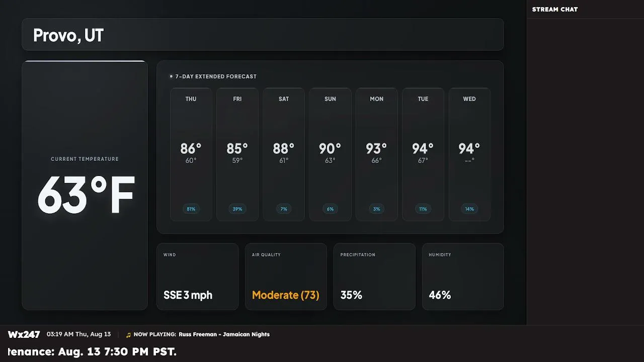The width and height of the screenshot is (644, 362).
Task: Click the dot icon before 7-Day Extended Forecast
Action: point(171,76)
